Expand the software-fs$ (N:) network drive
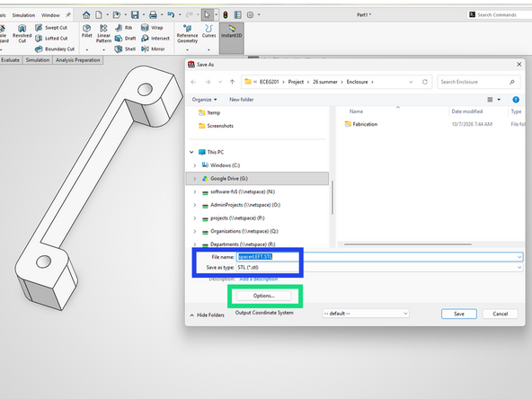The width and height of the screenshot is (532, 399). click(x=195, y=192)
